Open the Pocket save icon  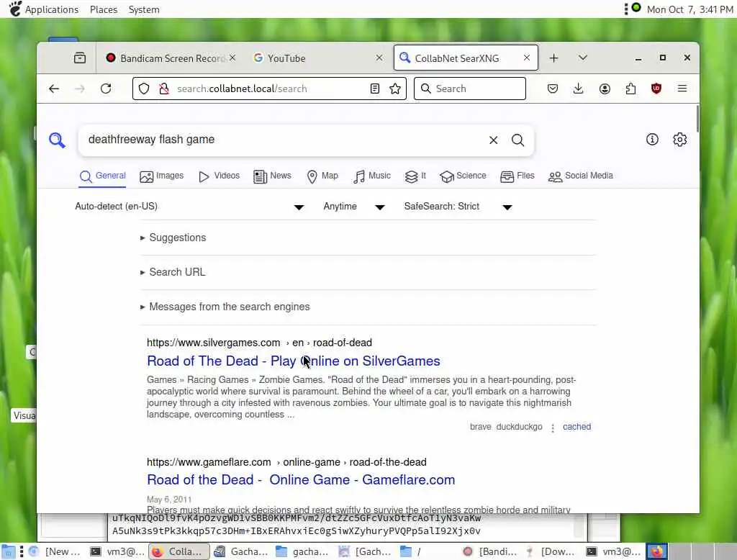[553, 89]
